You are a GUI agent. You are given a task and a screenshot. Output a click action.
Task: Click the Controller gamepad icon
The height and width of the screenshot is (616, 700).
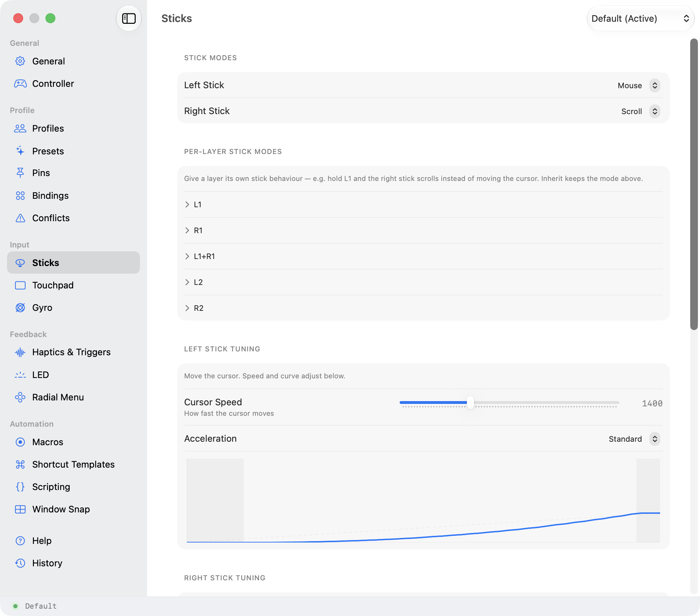pyautogui.click(x=20, y=84)
